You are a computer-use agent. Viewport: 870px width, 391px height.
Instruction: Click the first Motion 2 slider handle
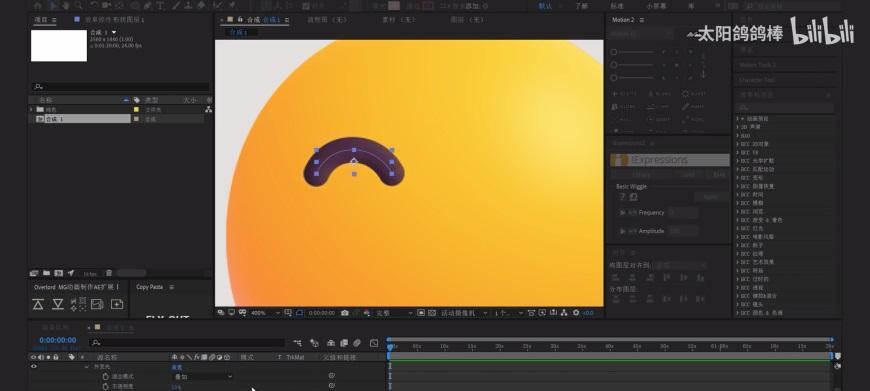point(614,52)
